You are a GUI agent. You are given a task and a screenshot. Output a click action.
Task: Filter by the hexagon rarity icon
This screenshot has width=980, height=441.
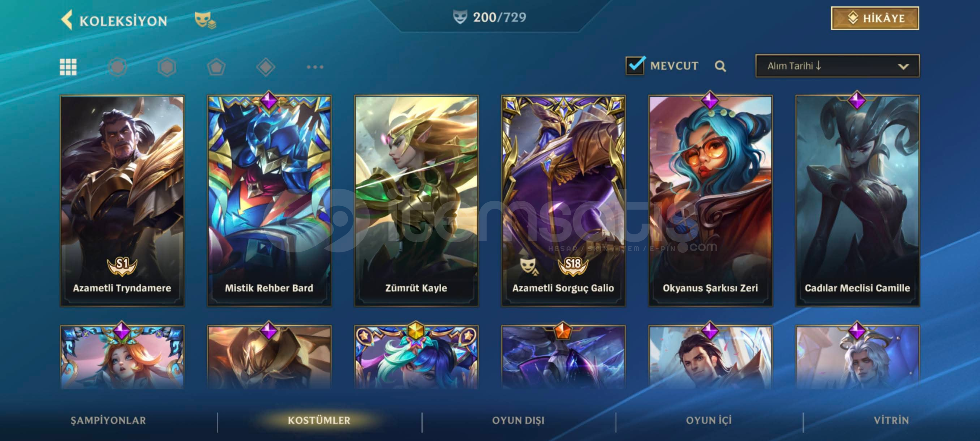pyautogui.click(x=167, y=67)
